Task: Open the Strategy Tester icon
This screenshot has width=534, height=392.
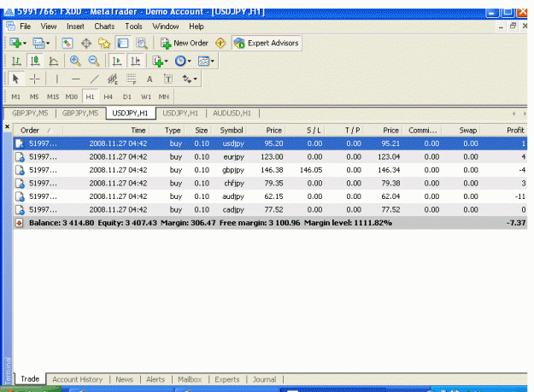Action: [142, 44]
